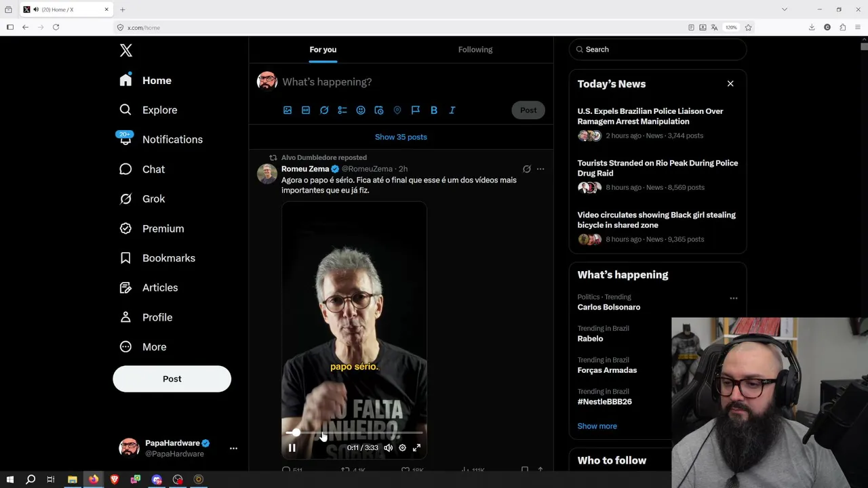
Task: Reload the browser page
Action: [x=56, y=27]
